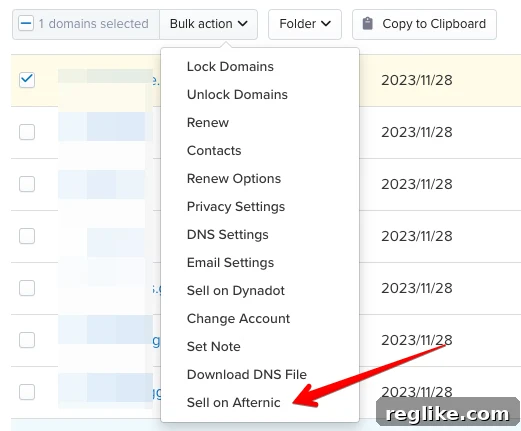Screen dimensions: 521x431
Task: Collapse the Bulk action dropdown
Action: pos(208,24)
